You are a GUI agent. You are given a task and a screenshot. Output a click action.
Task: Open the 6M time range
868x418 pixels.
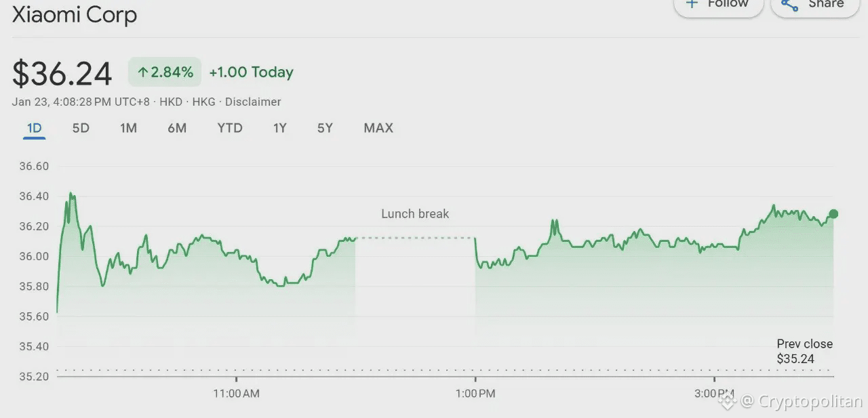coord(177,128)
